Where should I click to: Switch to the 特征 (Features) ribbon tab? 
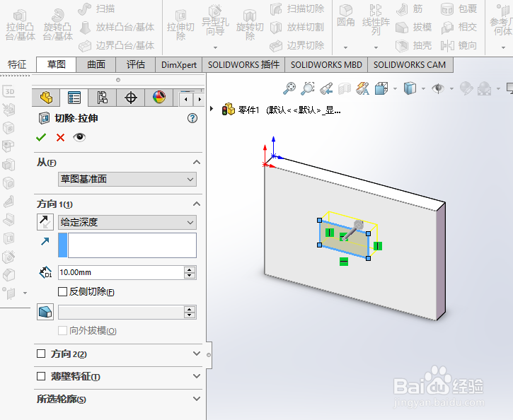click(x=17, y=64)
